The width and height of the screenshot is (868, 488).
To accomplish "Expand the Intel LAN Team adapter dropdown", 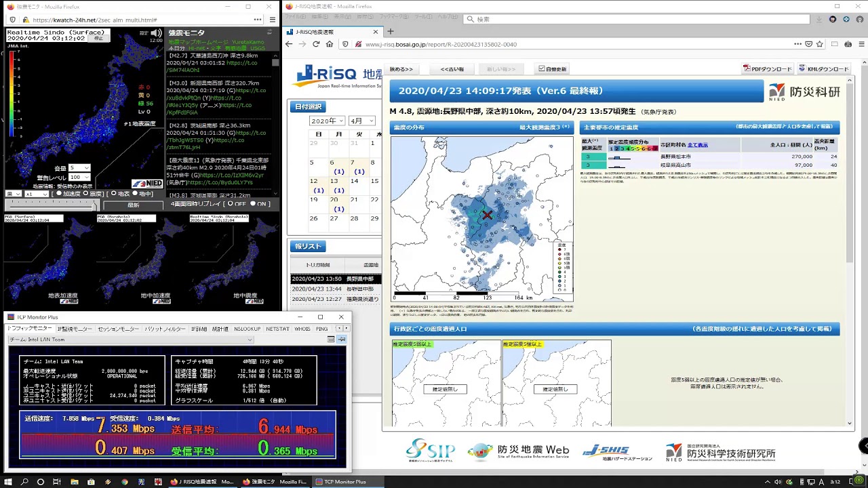I will point(131,340).
